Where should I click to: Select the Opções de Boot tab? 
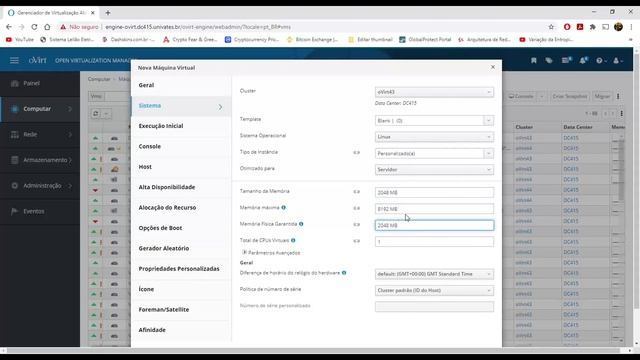181,228
